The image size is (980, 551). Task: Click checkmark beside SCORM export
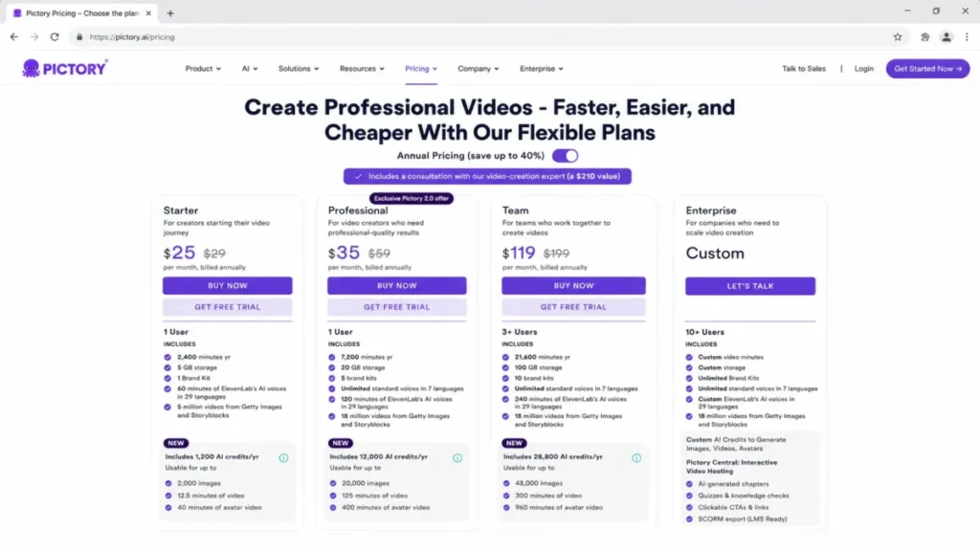[x=689, y=519]
